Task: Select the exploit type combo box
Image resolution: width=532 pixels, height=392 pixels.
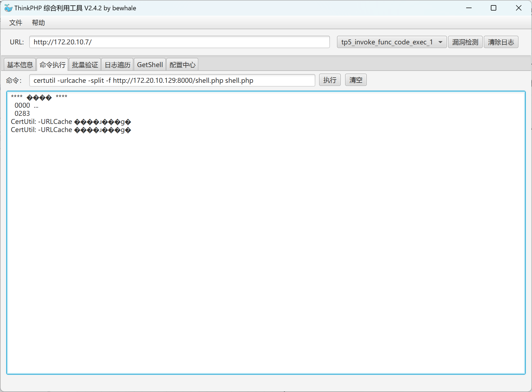Action: click(387, 42)
